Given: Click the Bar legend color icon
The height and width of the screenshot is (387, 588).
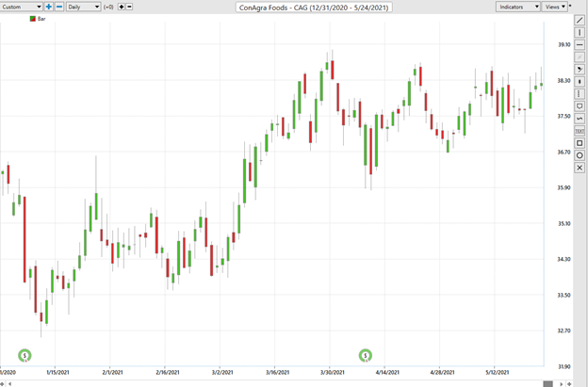Looking at the screenshot, I should pyautogui.click(x=33, y=19).
